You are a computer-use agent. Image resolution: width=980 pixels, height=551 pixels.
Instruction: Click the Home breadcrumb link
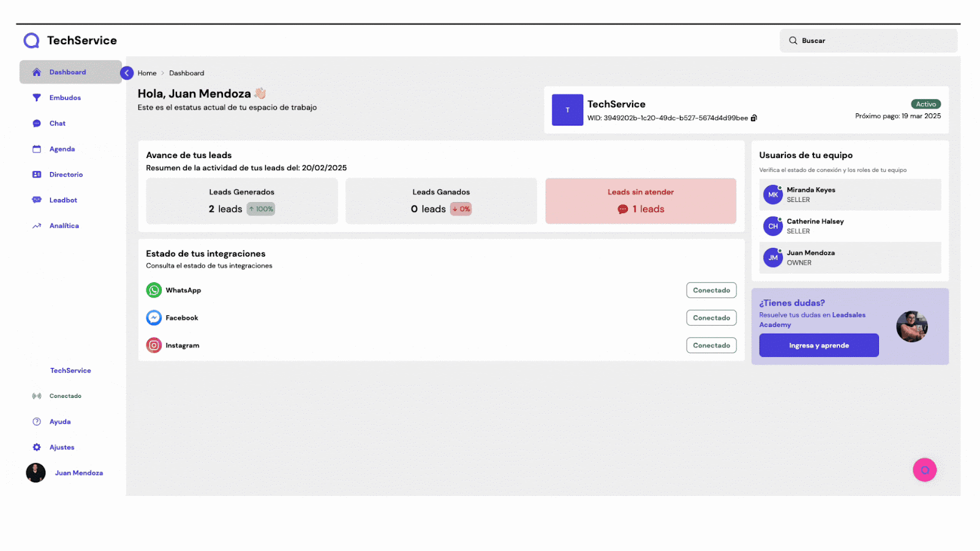(147, 73)
